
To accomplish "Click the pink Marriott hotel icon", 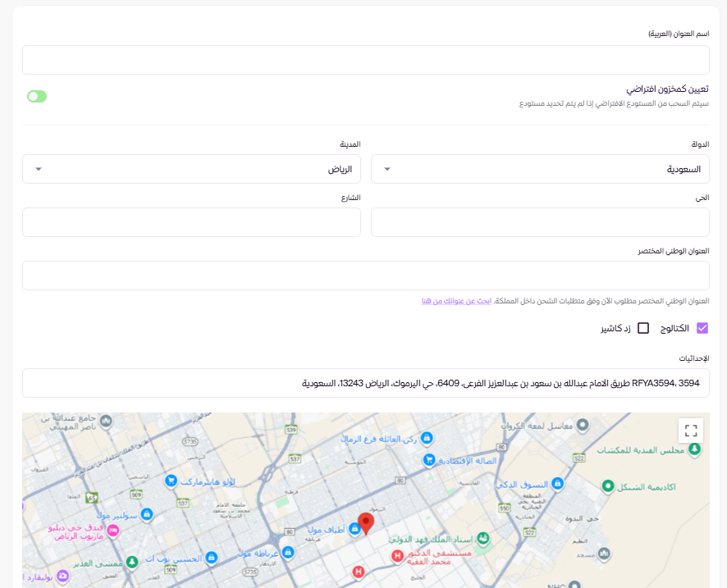I will tap(114, 531).
